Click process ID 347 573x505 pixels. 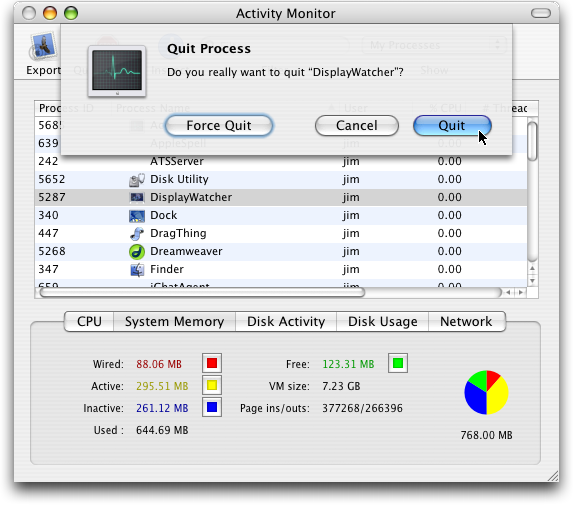point(48,269)
